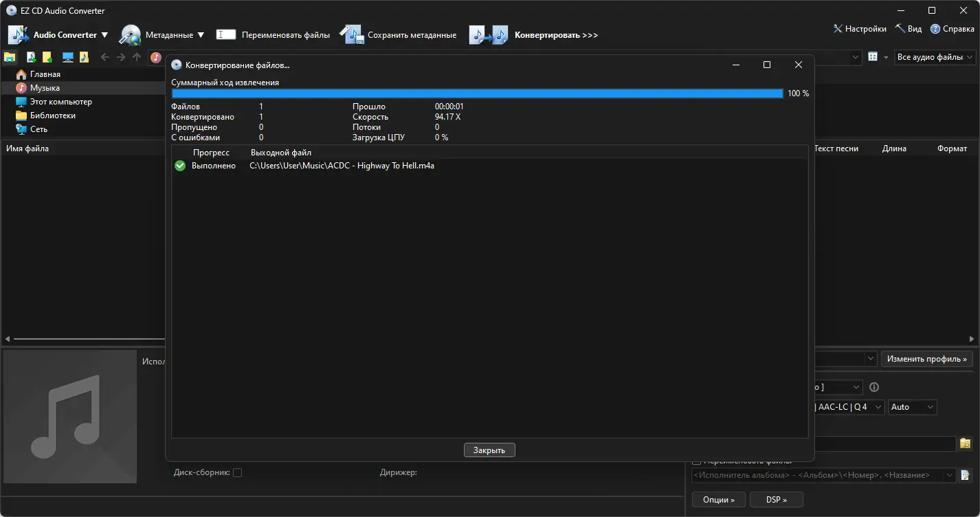This screenshot has height=517, width=980.
Task: Sort by the Длина column header
Action: tap(894, 148)
